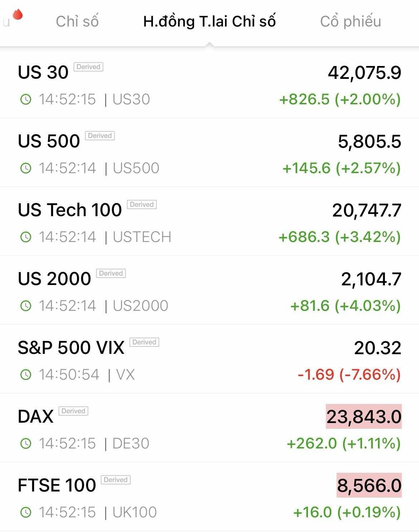Open the Cổ phiếu tab

[350, 22]
